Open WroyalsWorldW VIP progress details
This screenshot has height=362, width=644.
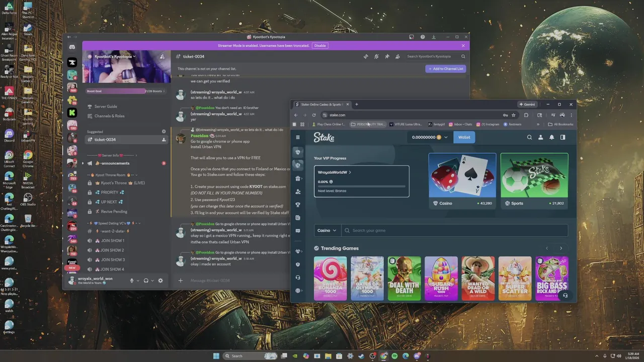click(x=334, y=172)
